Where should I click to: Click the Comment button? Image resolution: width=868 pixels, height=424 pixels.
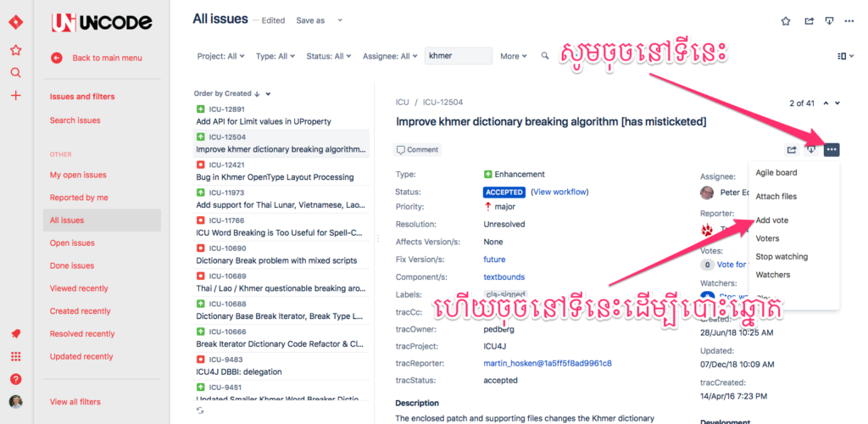417,149
